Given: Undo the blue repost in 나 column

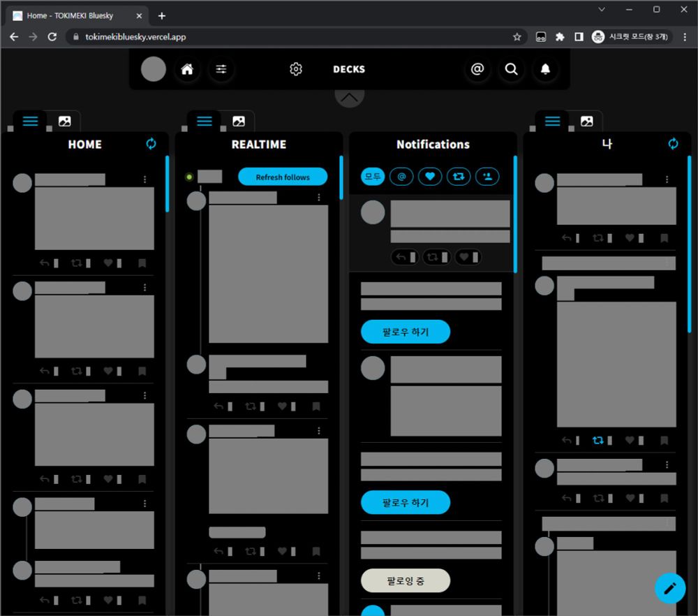Looking at the screenshot, I should coord(598,441).
